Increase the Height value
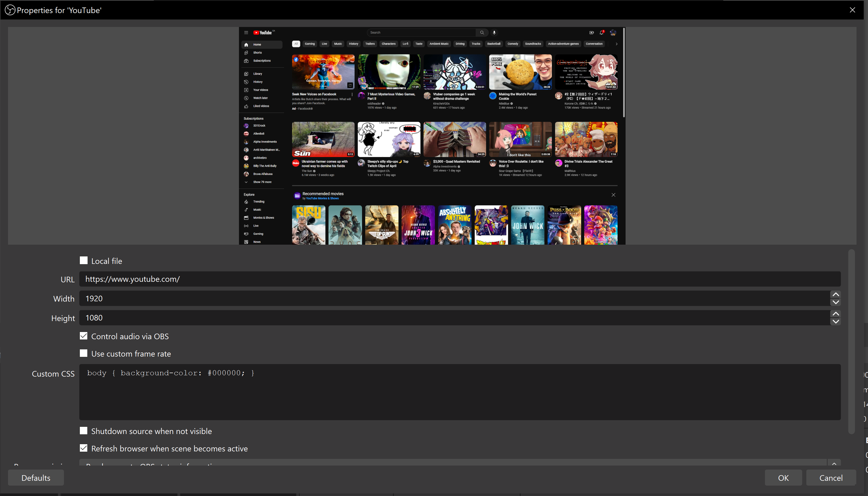This screenshot has height=496, width=868. (836, 314)
